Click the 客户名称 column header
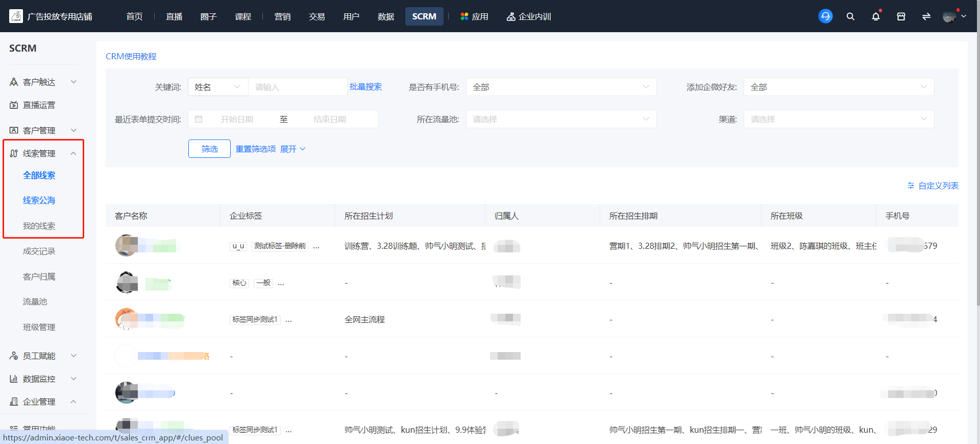980x444 pixels. coord(131,216)
